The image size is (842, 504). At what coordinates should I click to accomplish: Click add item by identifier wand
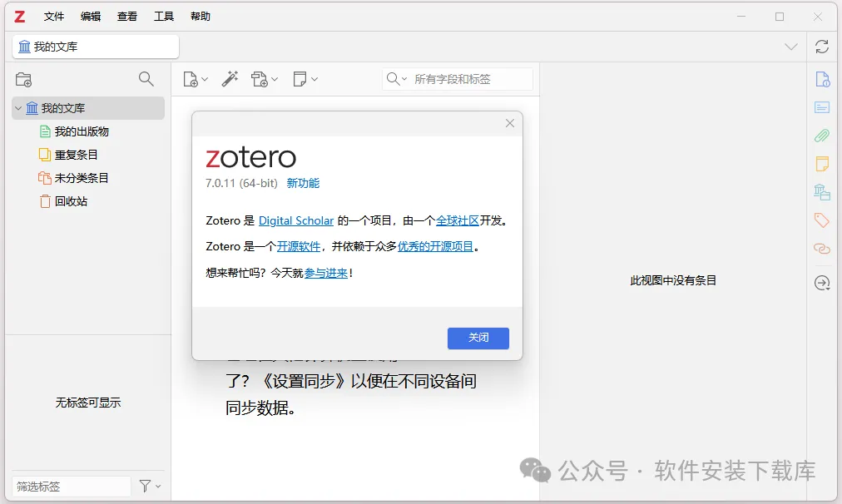coord(230,79)
